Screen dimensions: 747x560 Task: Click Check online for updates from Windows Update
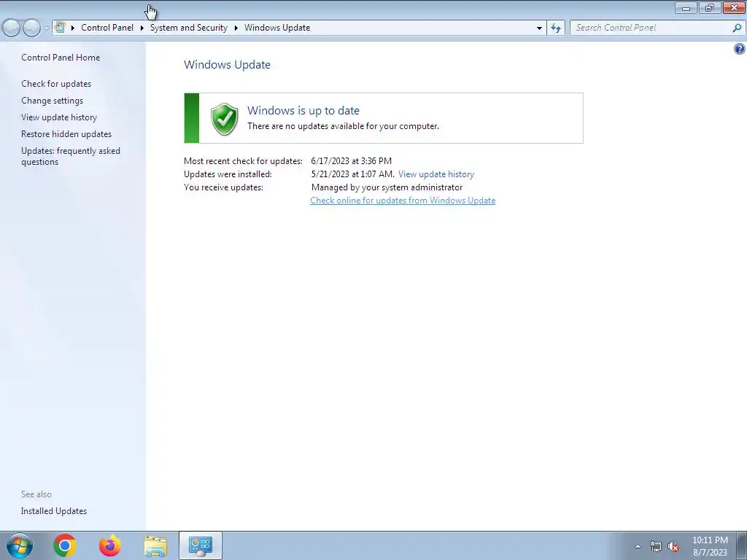[403, 201]
